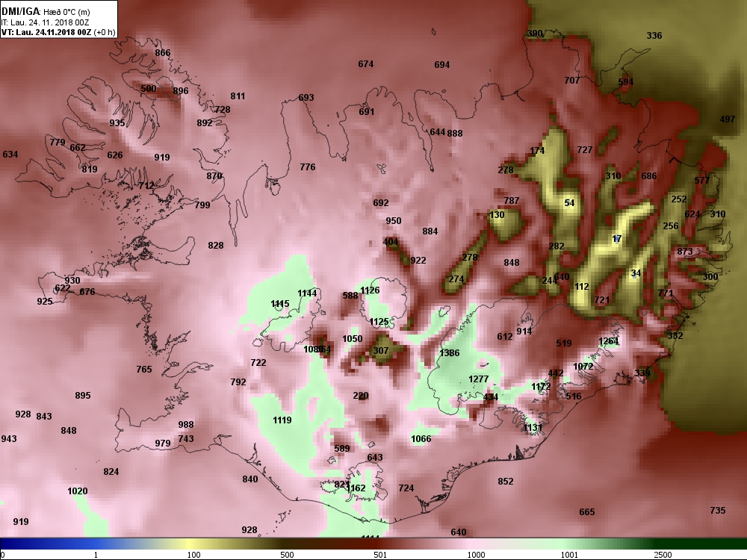The height and width of the screenshot is (560, 747).
Task: Click the map value 896
Action: 181,91
